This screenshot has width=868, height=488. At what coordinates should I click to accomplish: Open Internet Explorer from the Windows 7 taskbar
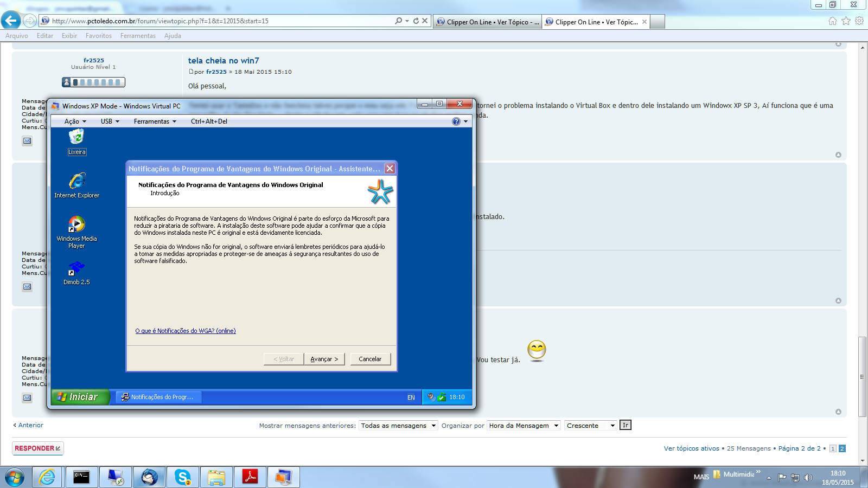click(47, 477)
